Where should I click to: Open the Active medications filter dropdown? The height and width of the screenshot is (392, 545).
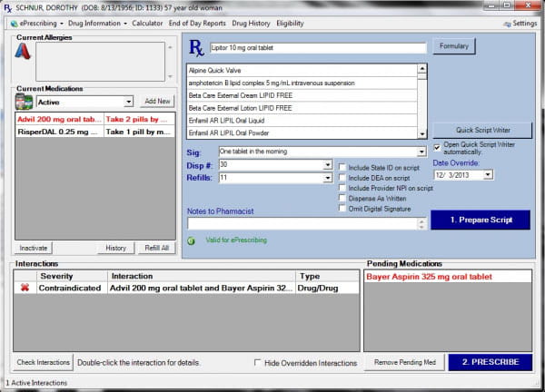(x=128, y=102)
